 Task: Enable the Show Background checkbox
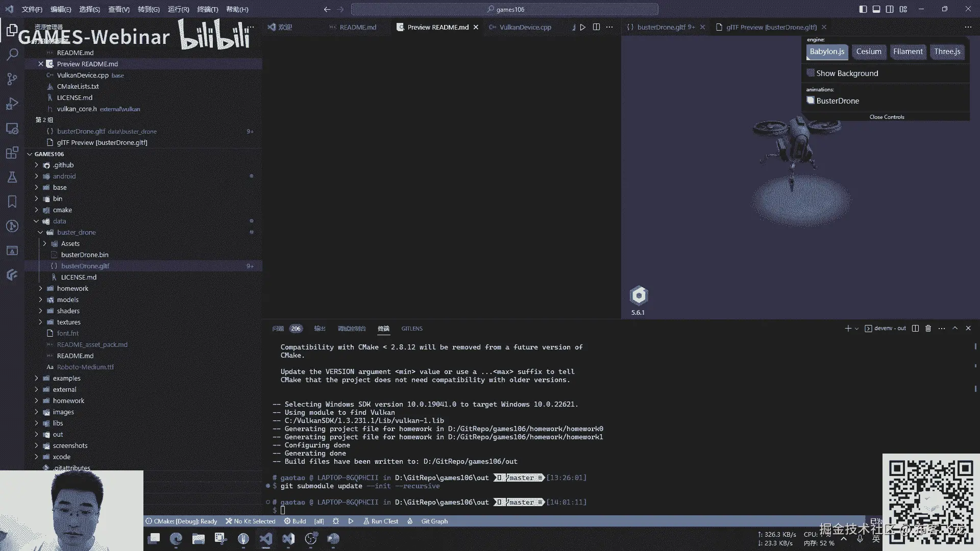click(x=811, y=73)
